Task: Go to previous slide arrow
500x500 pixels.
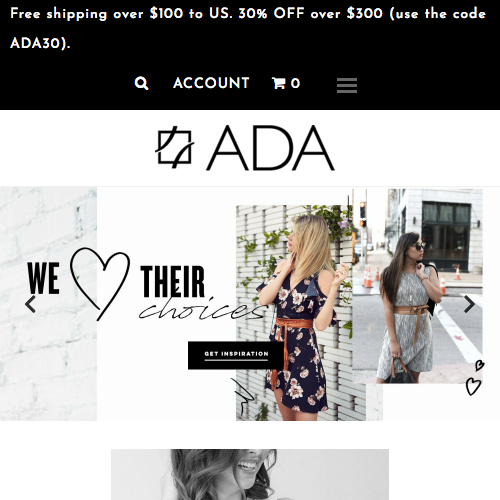Action: [x=30, y=304]
